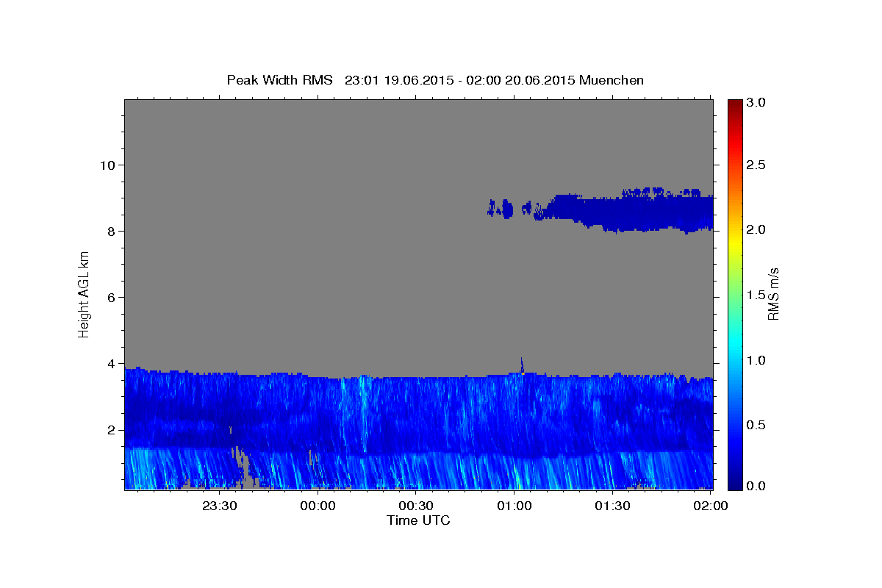Click the 02:00 time tick label

tap(711, 506)
